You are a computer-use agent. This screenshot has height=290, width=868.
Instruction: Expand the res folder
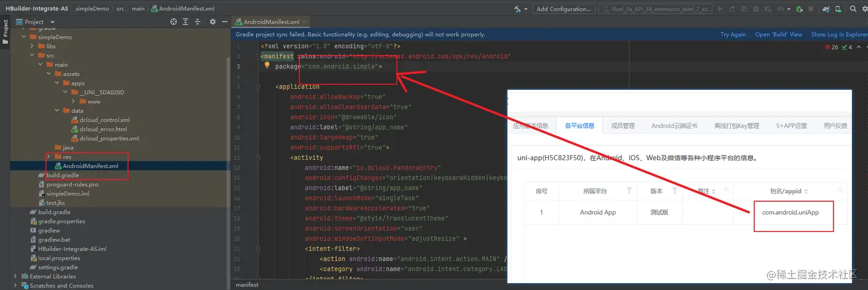click(x=49, y=157)
